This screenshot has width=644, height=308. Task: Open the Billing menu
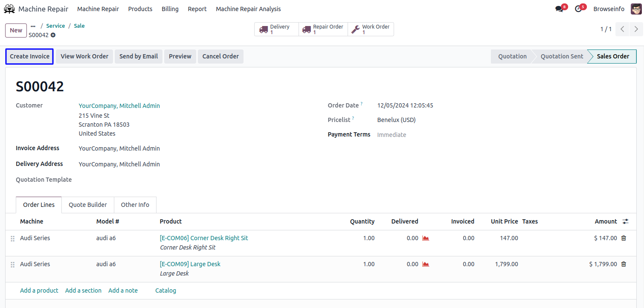pyautogui.click(x=170, y=9)
